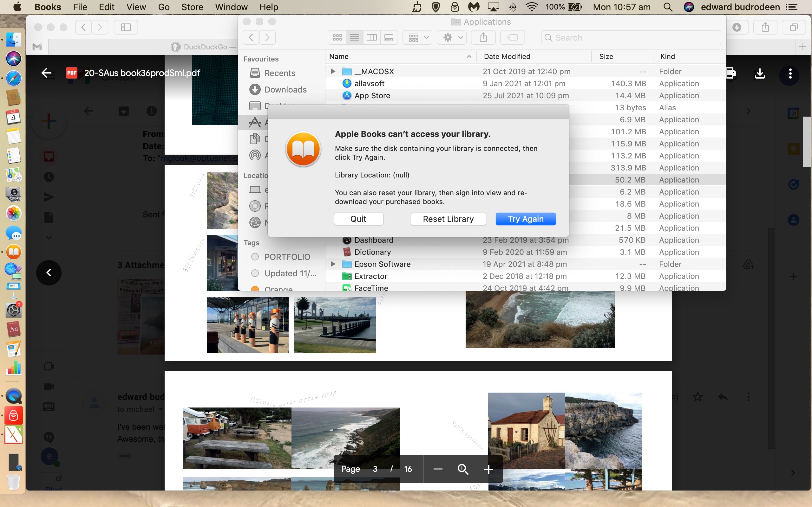Viewport: 812px width, 507px height.
Task: Click the Finder edit tags icon
Action: (512, 38)
